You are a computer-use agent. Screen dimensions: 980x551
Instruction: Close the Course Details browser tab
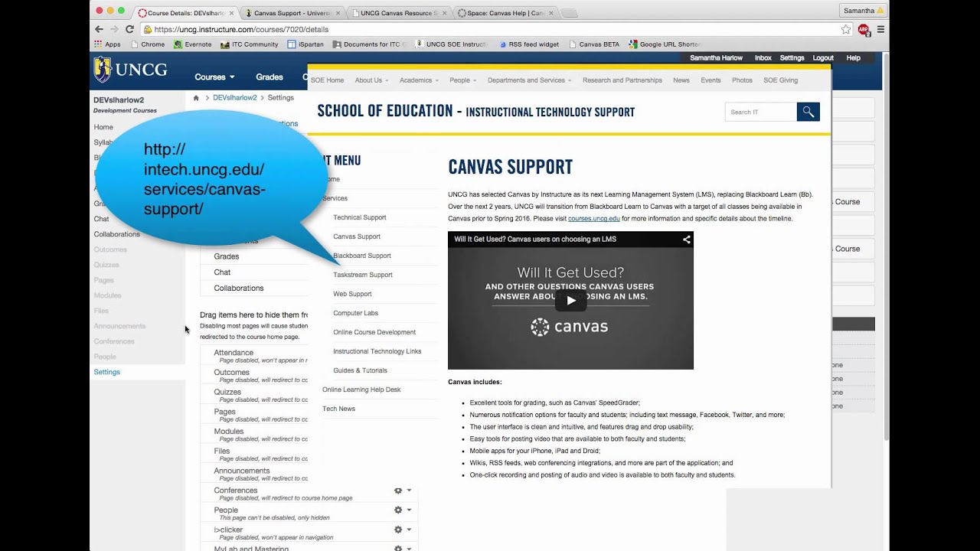click(231, 13)
